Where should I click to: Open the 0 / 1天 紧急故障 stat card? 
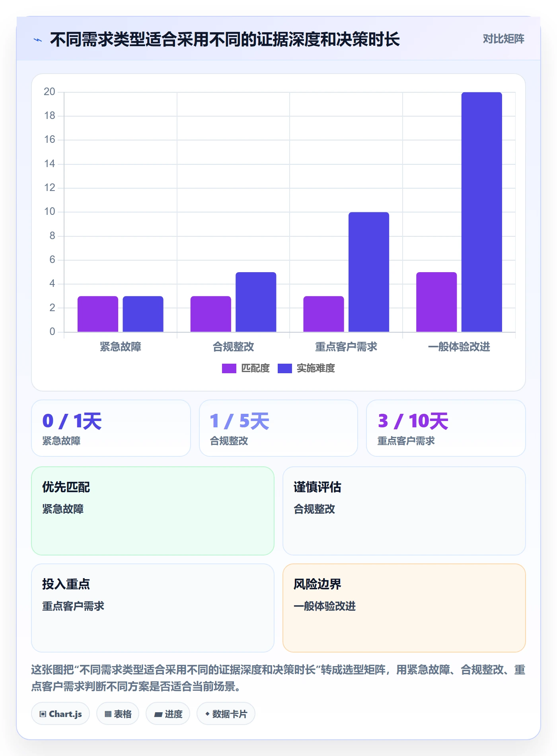pyautogui.click(x=111, y=428)
